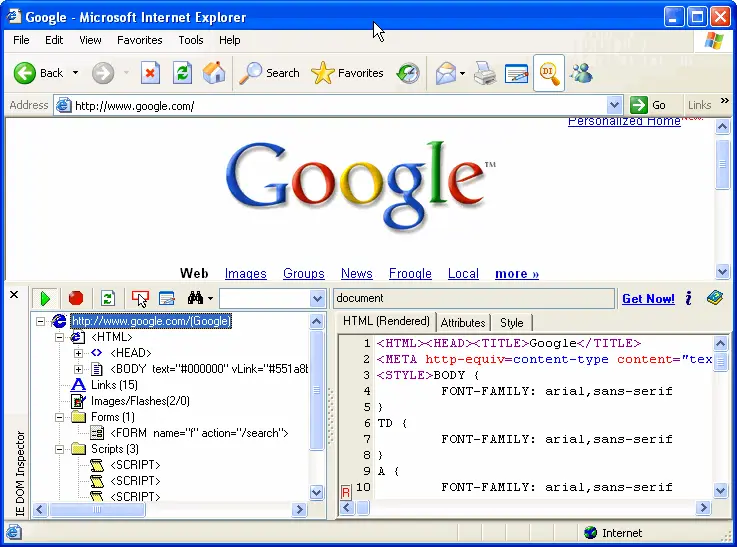This screenshot has width=737, height=547.
Task: Click the green Start inspection play icon
Action: 44,298
